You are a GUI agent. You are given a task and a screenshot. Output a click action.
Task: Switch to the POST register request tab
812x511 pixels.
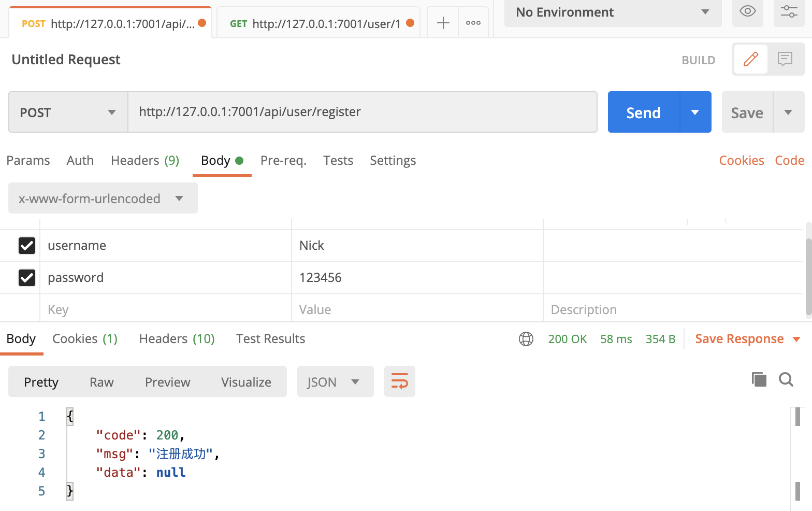[110, 23]
